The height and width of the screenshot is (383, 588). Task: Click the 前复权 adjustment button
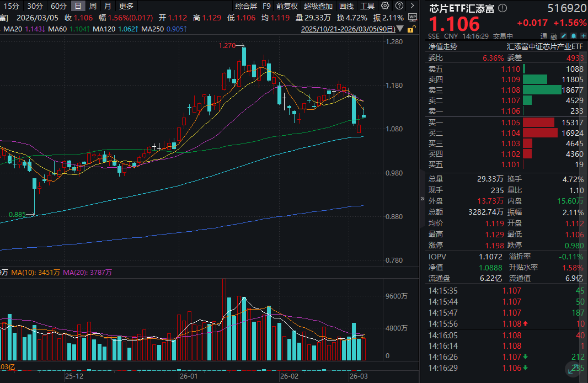pyautogui.click(x=287, y=6)
